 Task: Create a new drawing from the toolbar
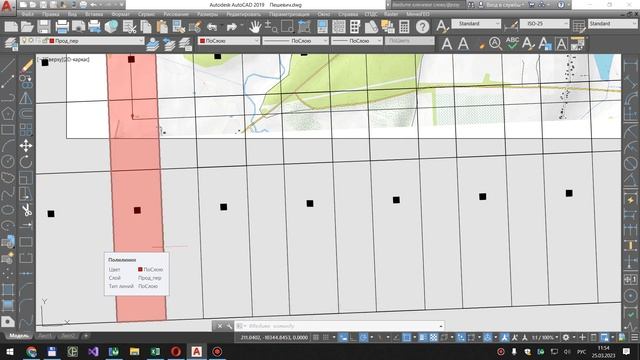11,27
